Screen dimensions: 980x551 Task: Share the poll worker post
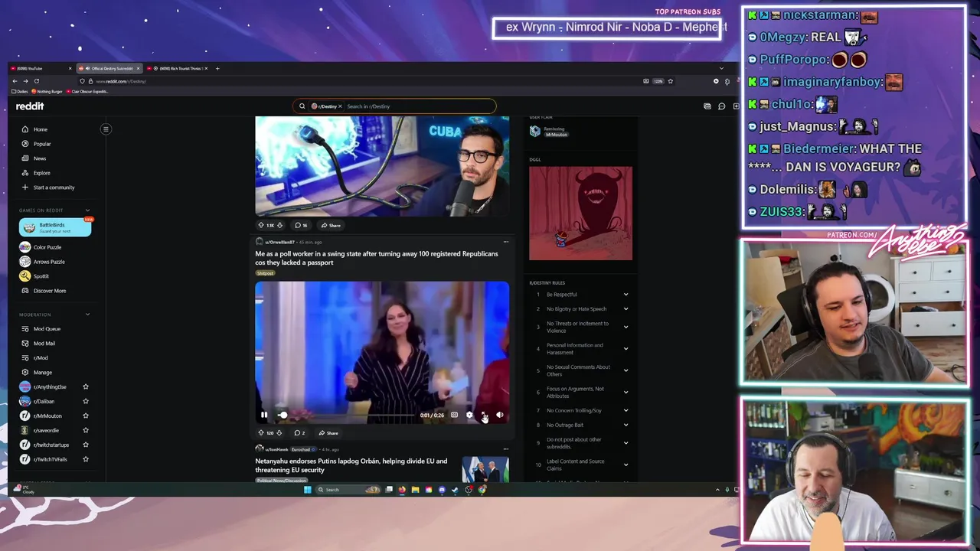(x=329, y=433)
